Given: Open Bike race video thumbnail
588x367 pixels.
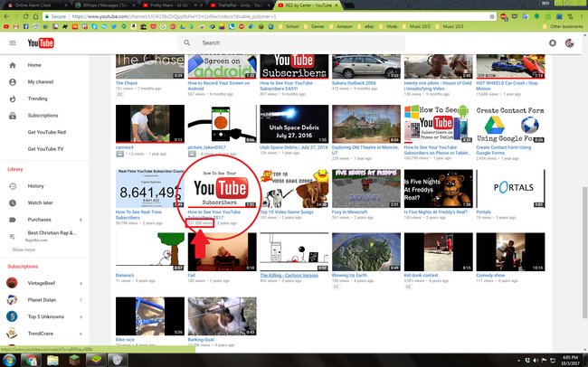Looking at the screenshot, I should (150, 316).
